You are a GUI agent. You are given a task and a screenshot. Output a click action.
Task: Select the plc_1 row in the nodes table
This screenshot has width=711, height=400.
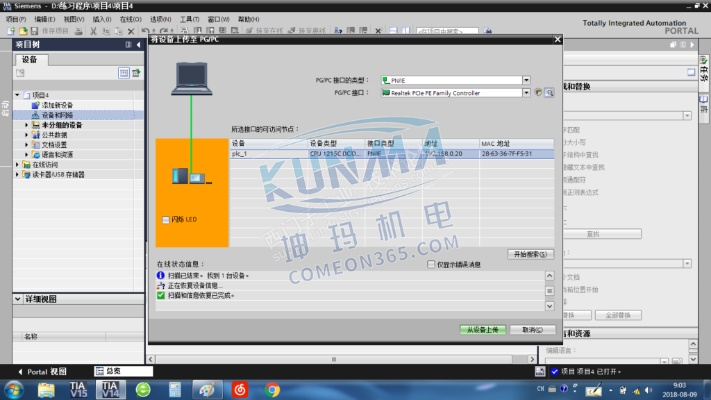[x=392, y=154]
